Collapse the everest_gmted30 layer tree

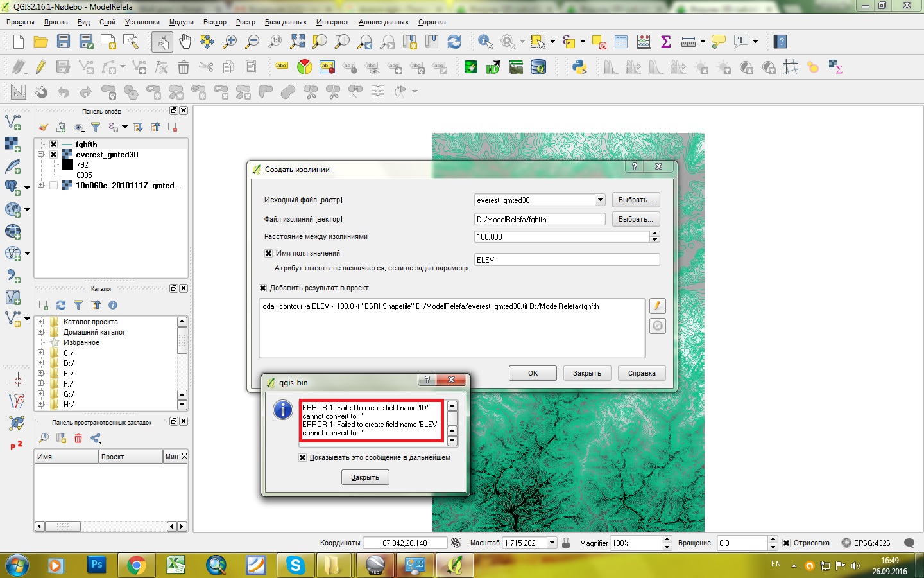point(41,155)
